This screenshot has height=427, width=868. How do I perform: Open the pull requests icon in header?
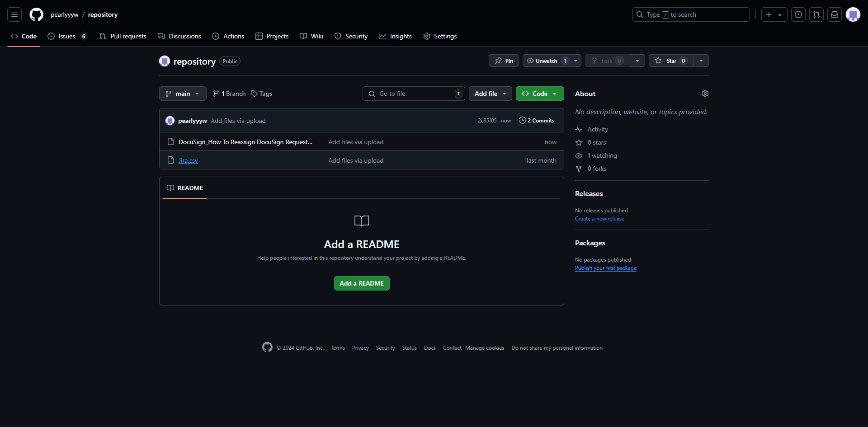click(816, 14)
